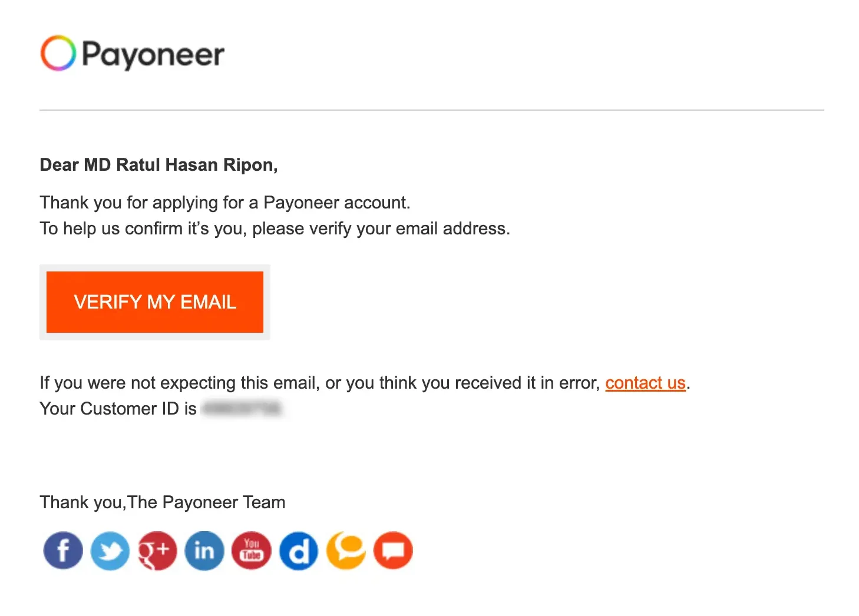
Task: Open Payoneer's Facebook page icon
Action: click(62, 551)
